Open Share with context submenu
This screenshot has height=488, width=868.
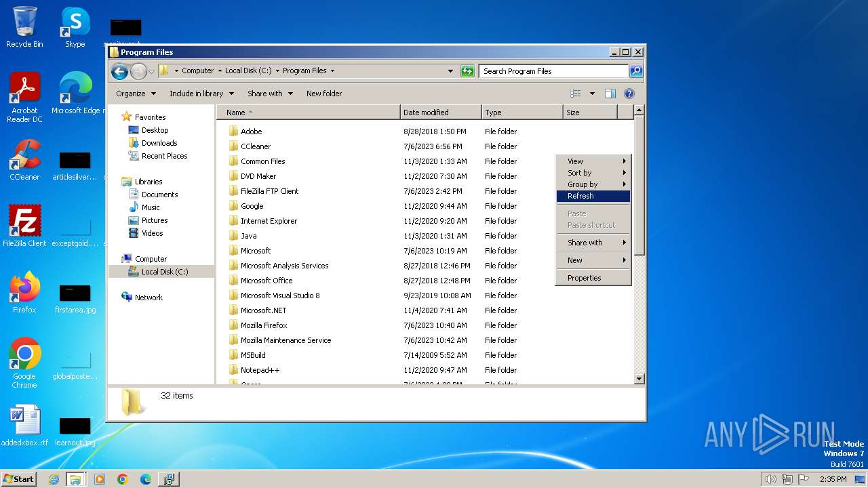(x=593, y=243)
